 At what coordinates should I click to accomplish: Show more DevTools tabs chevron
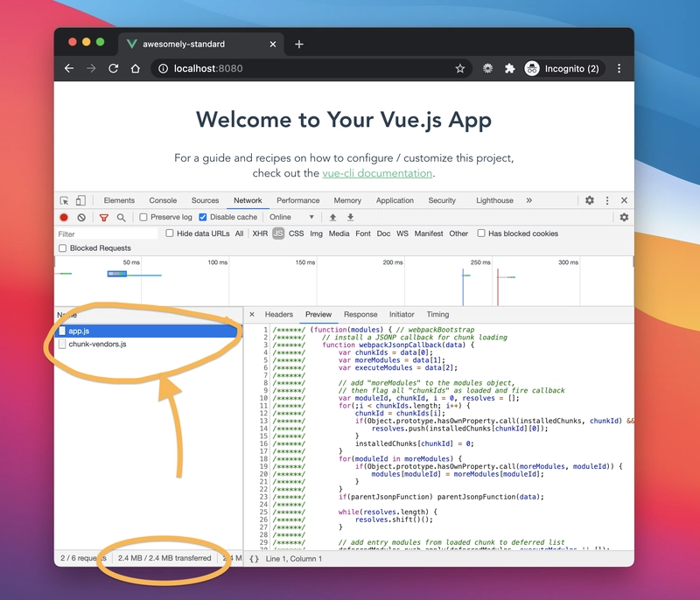pyautogui.click(x=529, y=200)
